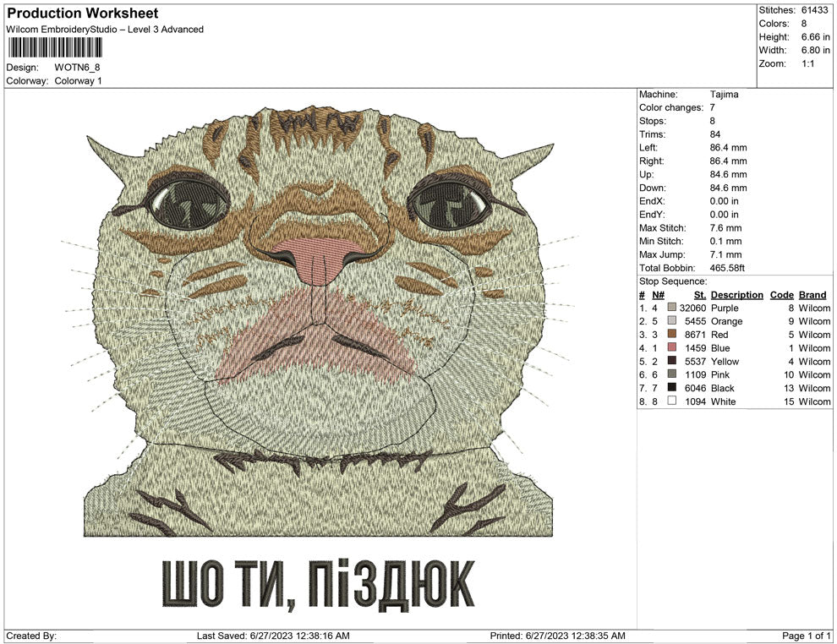Click the Total Bobbin value '465.58ft'

[x=728, y=268]
